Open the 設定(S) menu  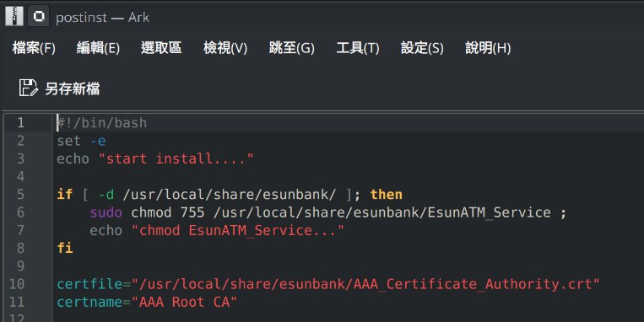[422, 48]
